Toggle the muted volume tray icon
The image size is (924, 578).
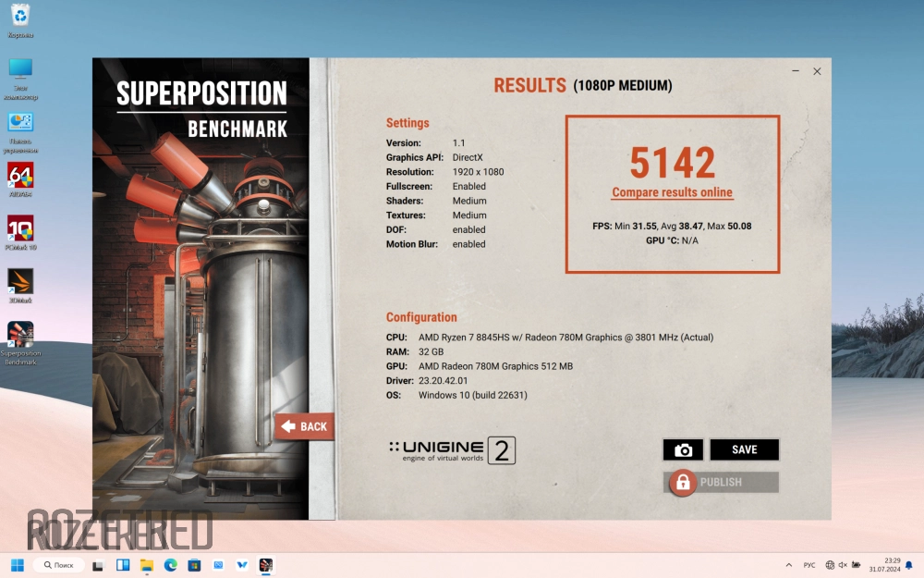844,564
